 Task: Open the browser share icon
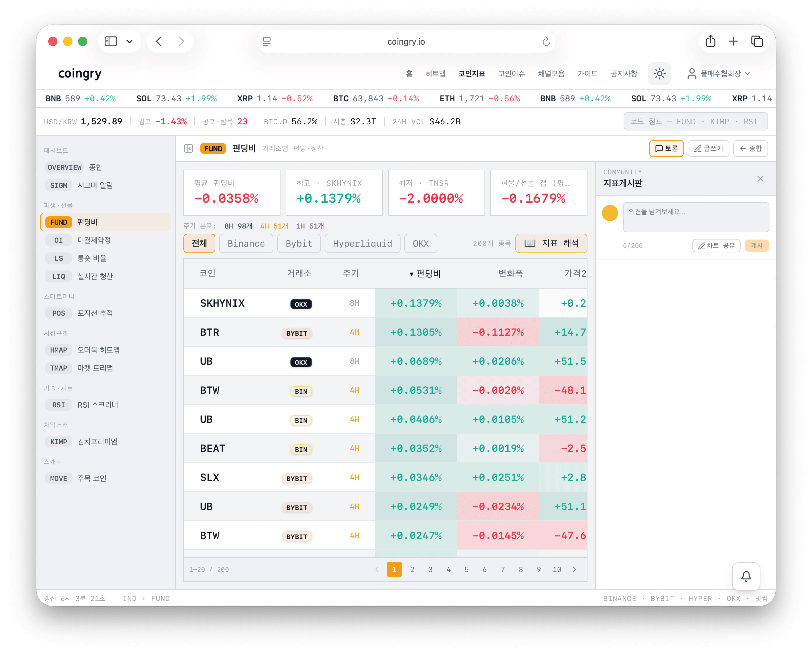(x=710, y=41)
